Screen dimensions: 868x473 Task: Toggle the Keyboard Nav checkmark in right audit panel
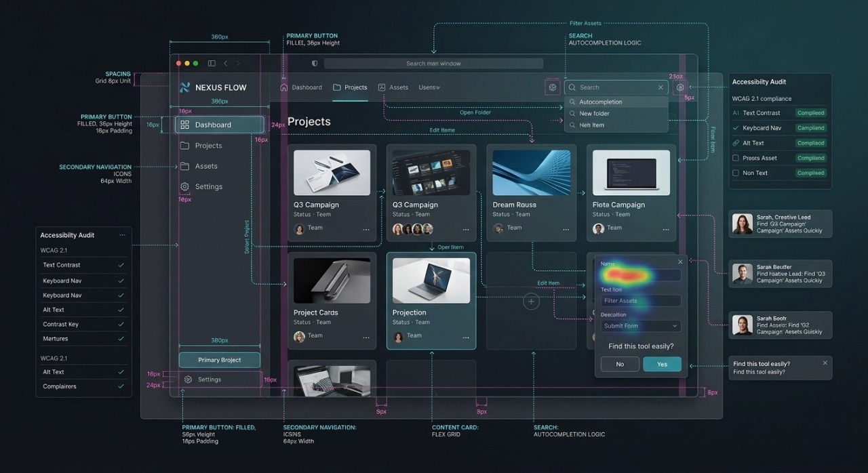[x=736, y=127]
